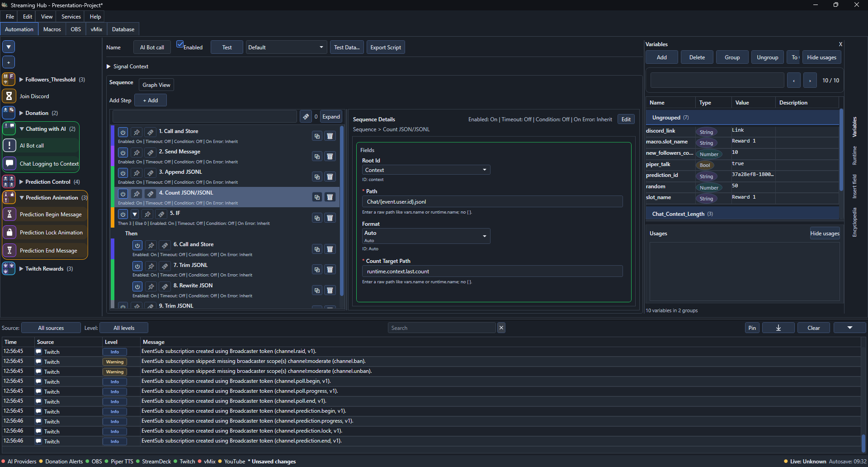This screenshot has width=868, height=467.
Task: Click the Count Target Path input field
Action: 492,272
